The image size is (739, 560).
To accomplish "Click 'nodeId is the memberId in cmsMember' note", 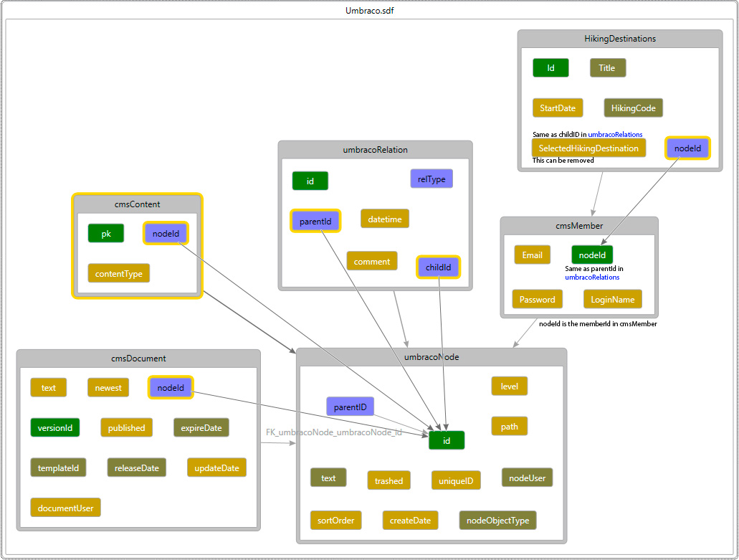I will pyautogui.click(x=598, y=324).
